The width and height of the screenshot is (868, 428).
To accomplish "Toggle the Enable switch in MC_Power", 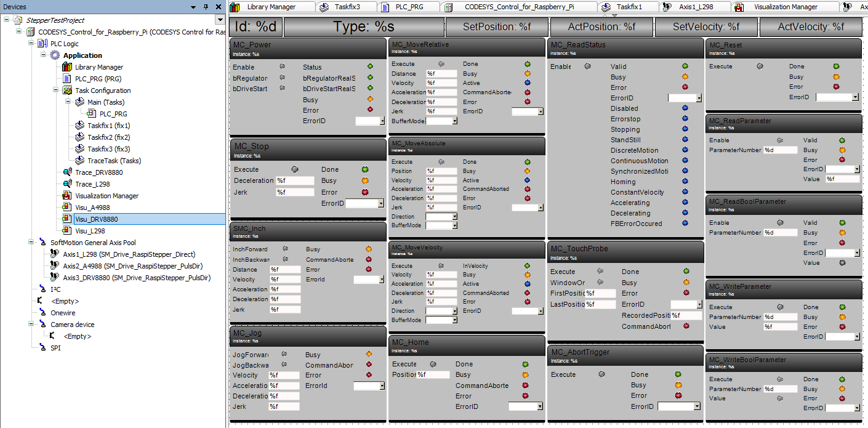I will (282, 67).
